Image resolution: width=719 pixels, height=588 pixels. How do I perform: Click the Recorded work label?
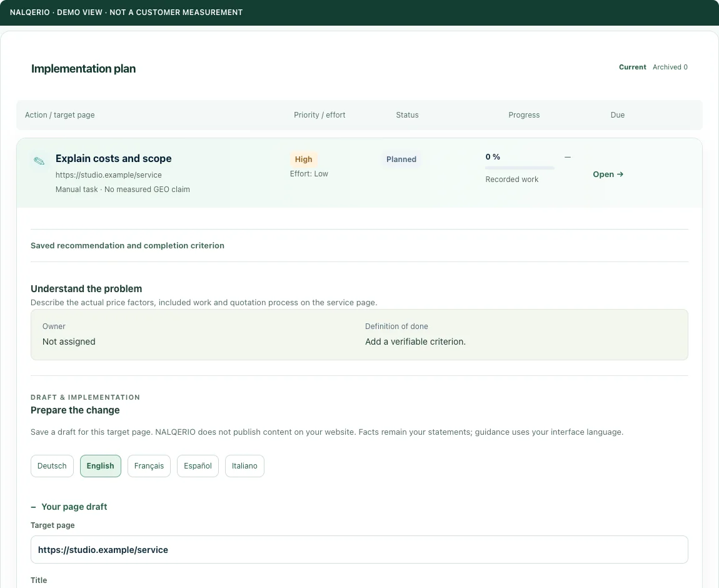511,180
